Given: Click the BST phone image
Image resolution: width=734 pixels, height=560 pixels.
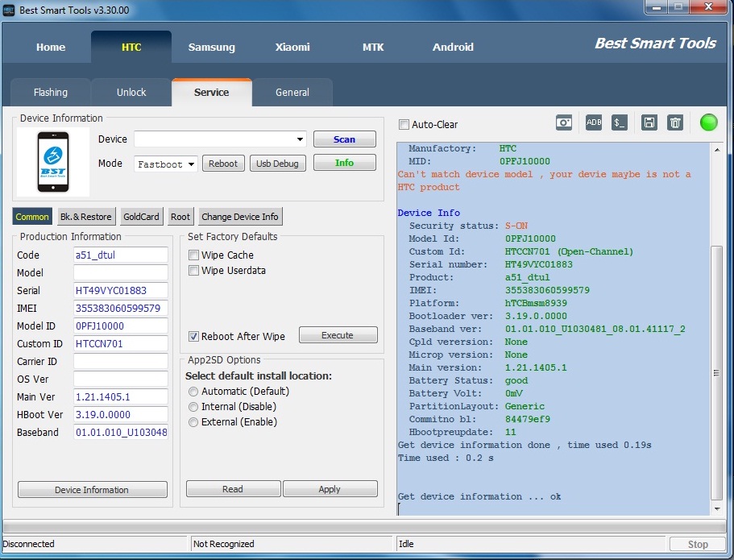Looking at the screenshot, I should (53, 162).
